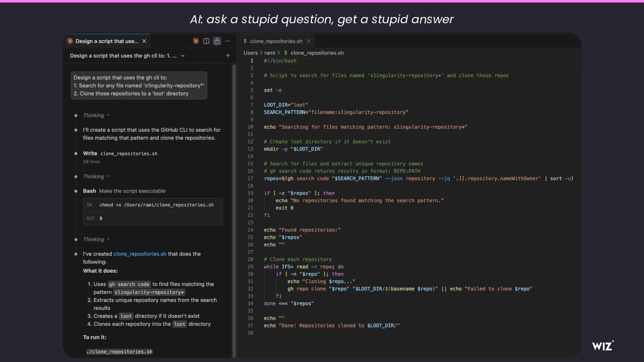The image size is (644, 362).
Task: Click the '$' shell file icon on editor tab
Action: coord(245,41)
